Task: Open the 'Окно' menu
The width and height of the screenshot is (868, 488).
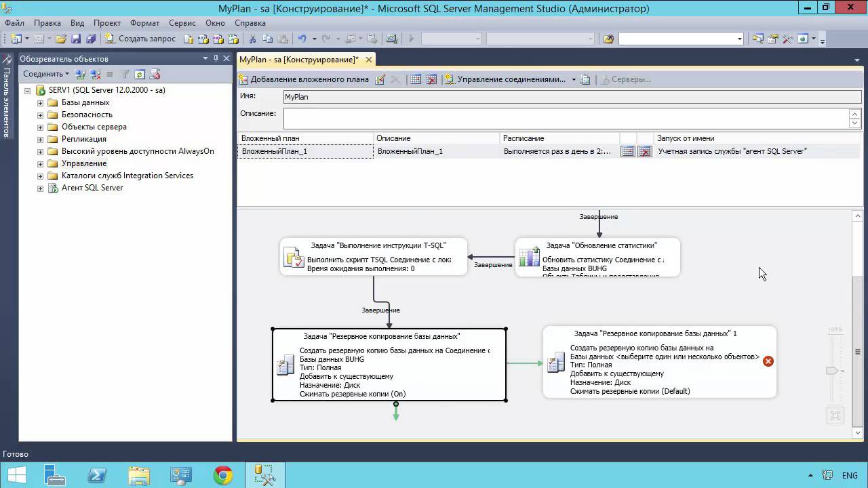Action: coord(215,22)
